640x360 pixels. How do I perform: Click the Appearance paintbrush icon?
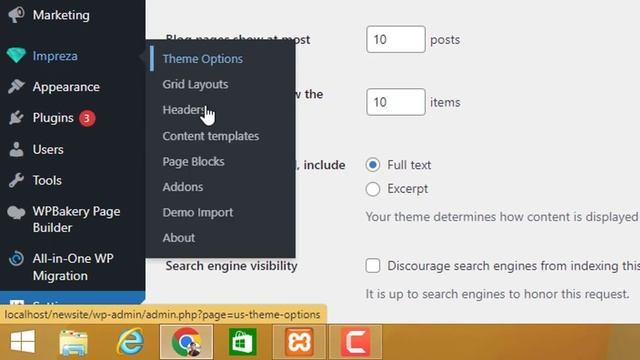16,87
